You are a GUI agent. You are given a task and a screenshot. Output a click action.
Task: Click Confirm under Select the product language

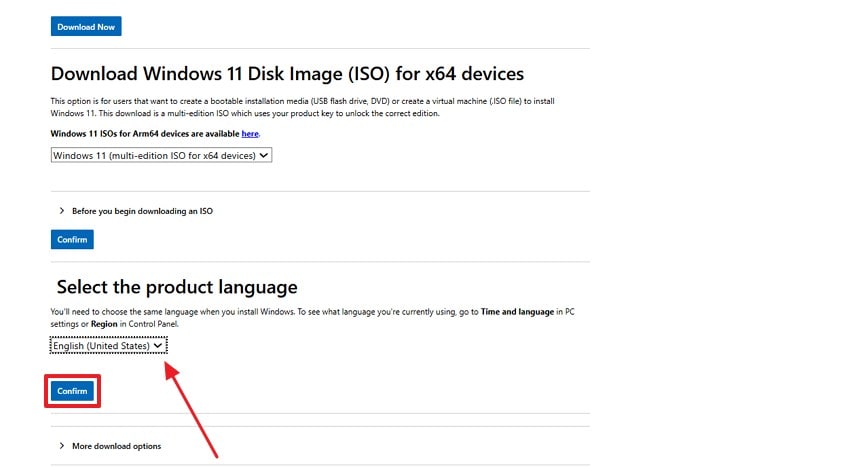tap(72, 391)
